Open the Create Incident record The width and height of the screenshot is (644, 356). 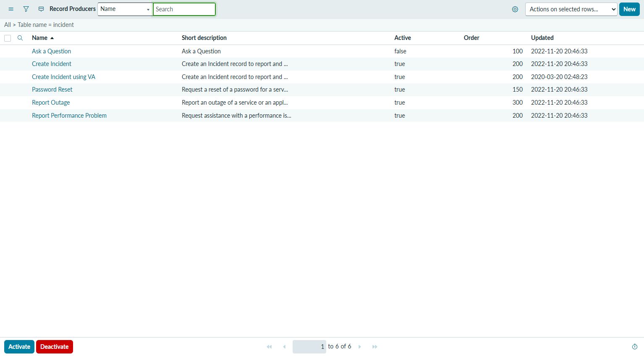point(52,64)
